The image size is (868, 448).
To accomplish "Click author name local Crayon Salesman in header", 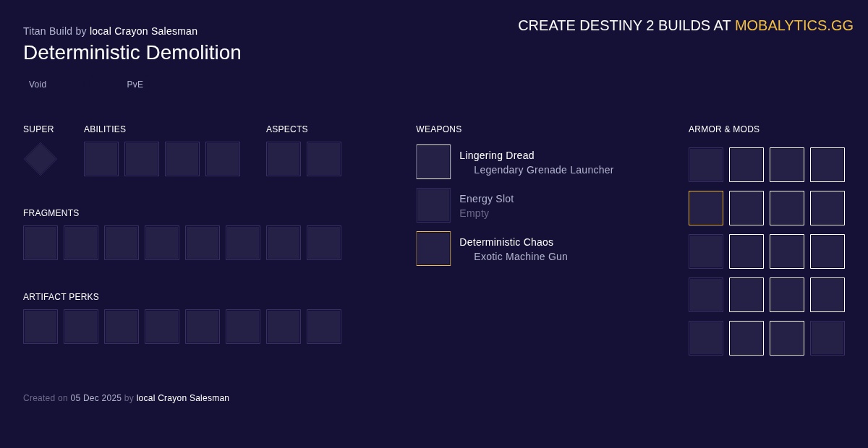I will coord(143,31).
